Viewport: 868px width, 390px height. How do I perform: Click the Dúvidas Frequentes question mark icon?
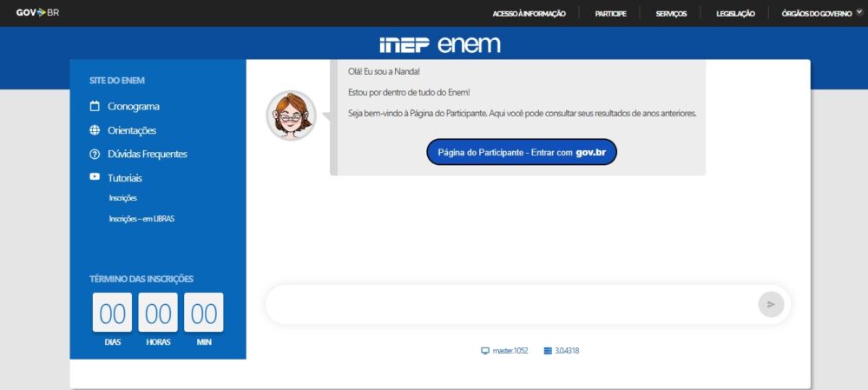[x=95, y=154]
